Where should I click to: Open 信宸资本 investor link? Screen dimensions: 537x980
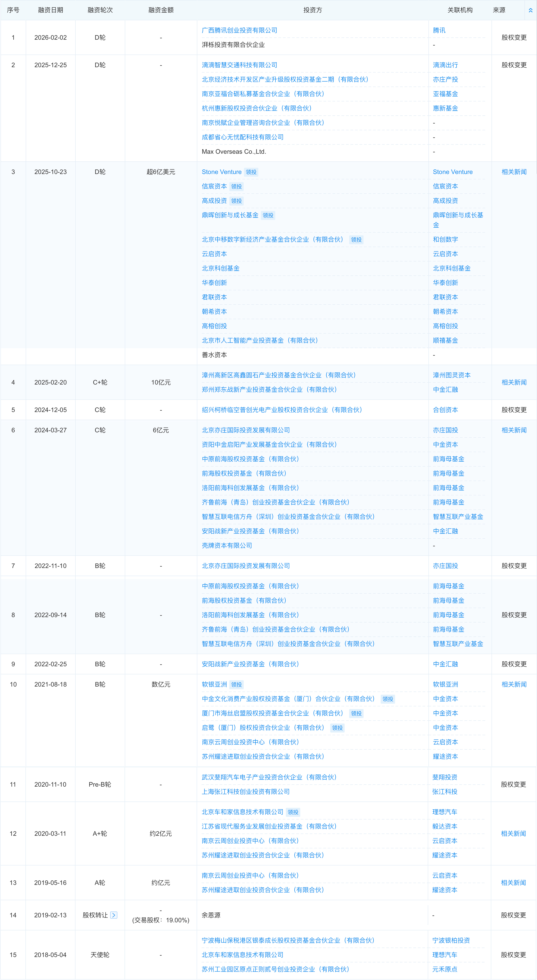pos(214,186)
